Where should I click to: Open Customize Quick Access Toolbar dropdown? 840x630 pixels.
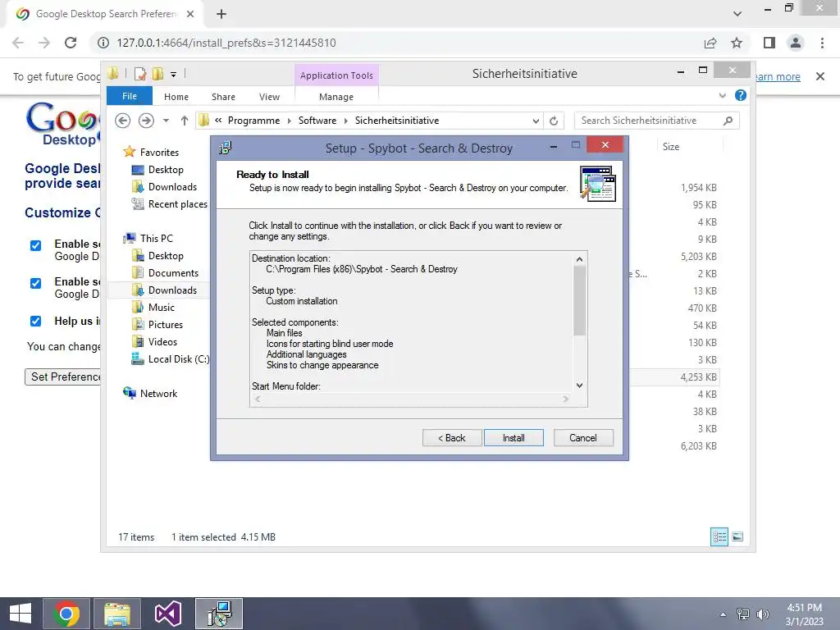point(174,75)
